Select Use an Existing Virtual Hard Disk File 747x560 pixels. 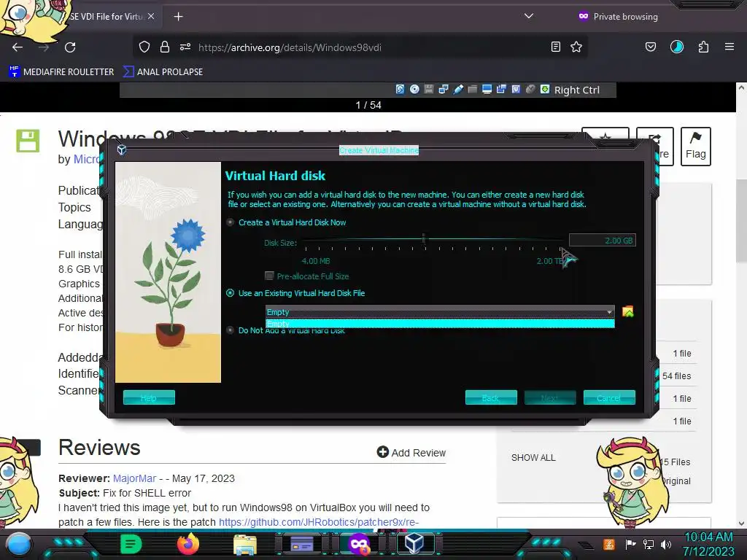296,293
